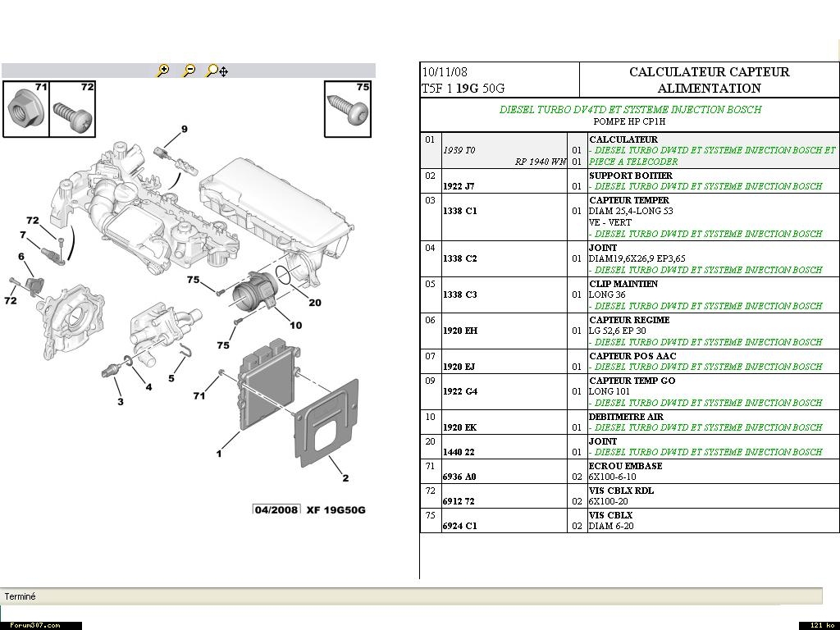
Task: Click the zoom out magnifier icon
Action: point(189,71)
